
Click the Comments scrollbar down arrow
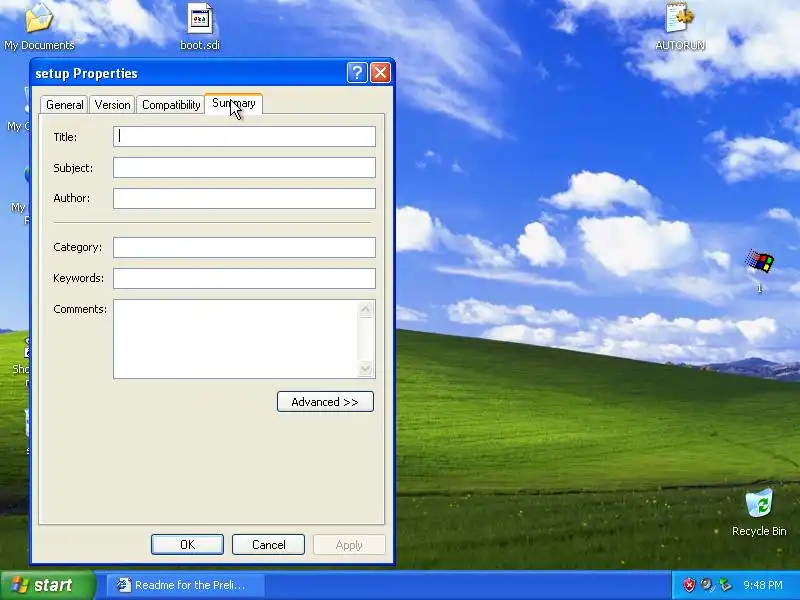click(366, 368)
